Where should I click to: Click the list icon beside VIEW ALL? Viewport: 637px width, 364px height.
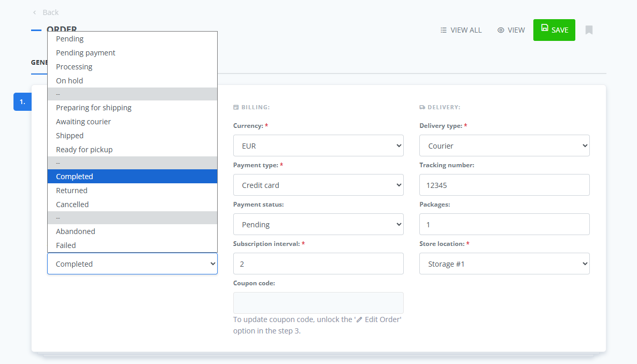pos(443,30)
